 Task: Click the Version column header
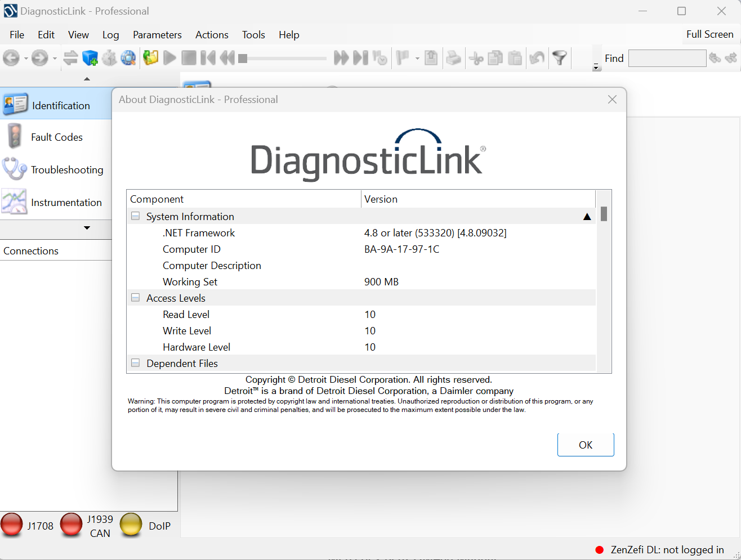click(478, 199)
